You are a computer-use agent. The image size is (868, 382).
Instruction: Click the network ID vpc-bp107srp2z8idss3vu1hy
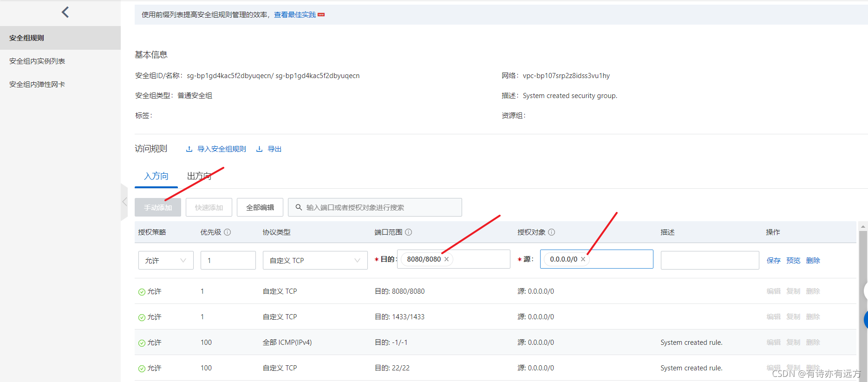[566, 76]
